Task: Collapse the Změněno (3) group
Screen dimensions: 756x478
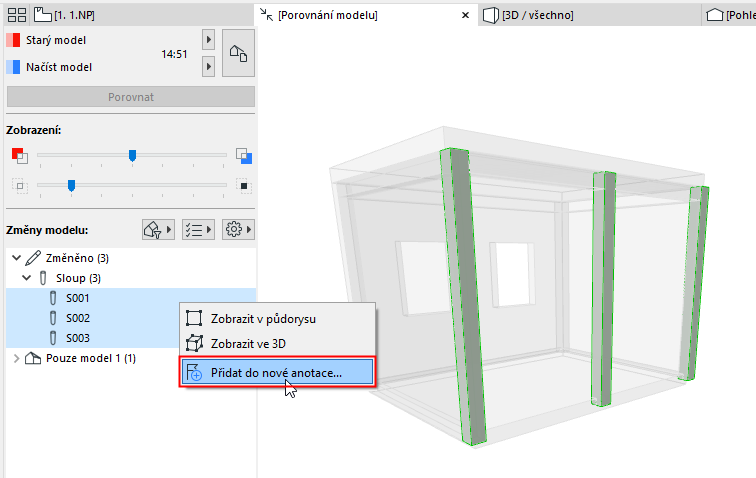Action: (x=16, y=258)
